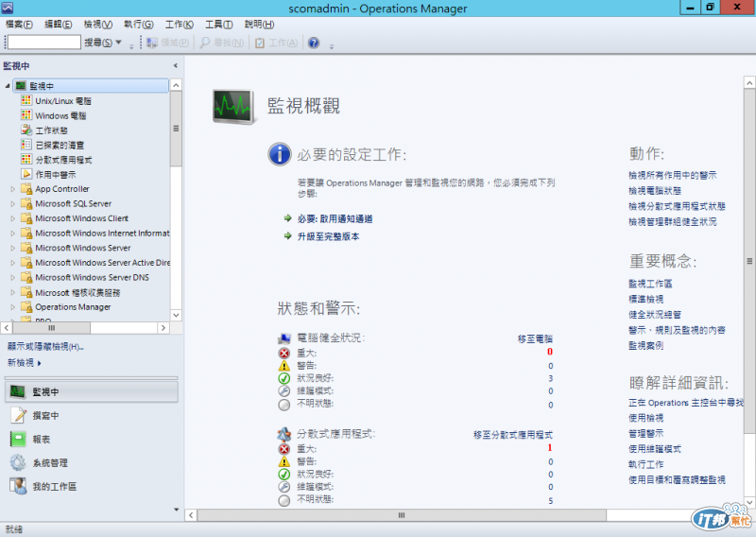
Task: Click the 監視概觀 heartbeat monitor icon
Action: (x=233, y=107)
